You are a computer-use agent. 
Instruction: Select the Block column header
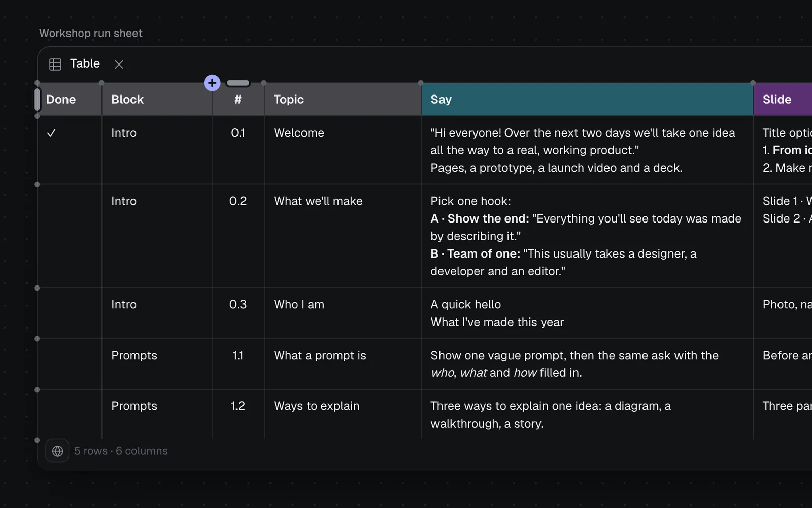157,100
